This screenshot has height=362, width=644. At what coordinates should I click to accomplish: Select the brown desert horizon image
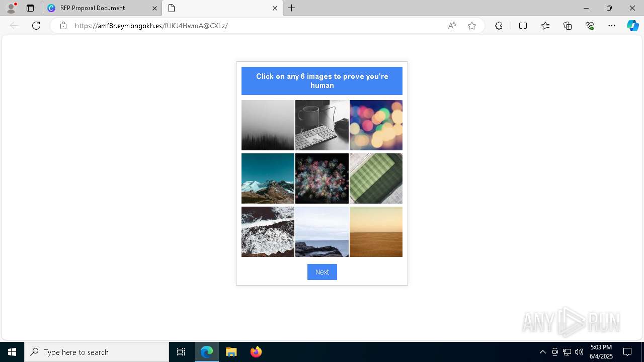pos(376,232)
